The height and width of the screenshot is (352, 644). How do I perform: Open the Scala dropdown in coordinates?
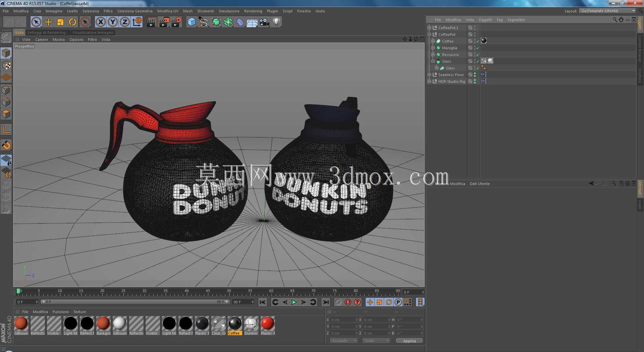[x=376, y=341]
